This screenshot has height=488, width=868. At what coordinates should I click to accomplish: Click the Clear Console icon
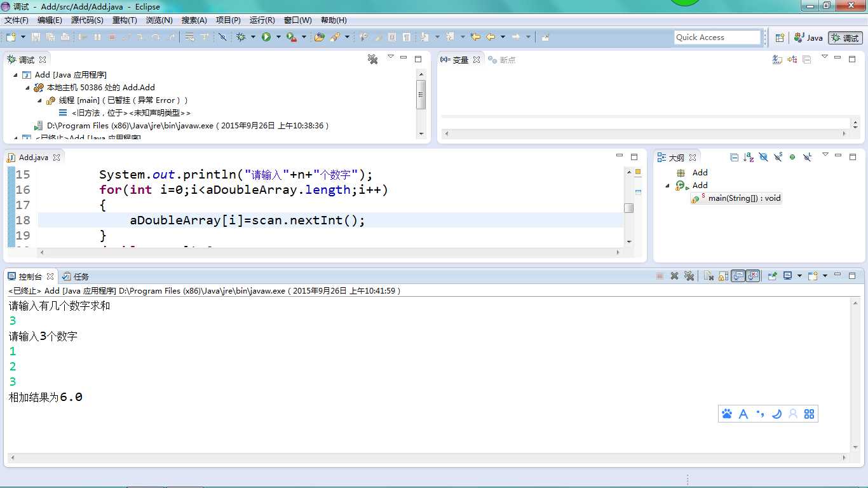click(x=709, y=276)
